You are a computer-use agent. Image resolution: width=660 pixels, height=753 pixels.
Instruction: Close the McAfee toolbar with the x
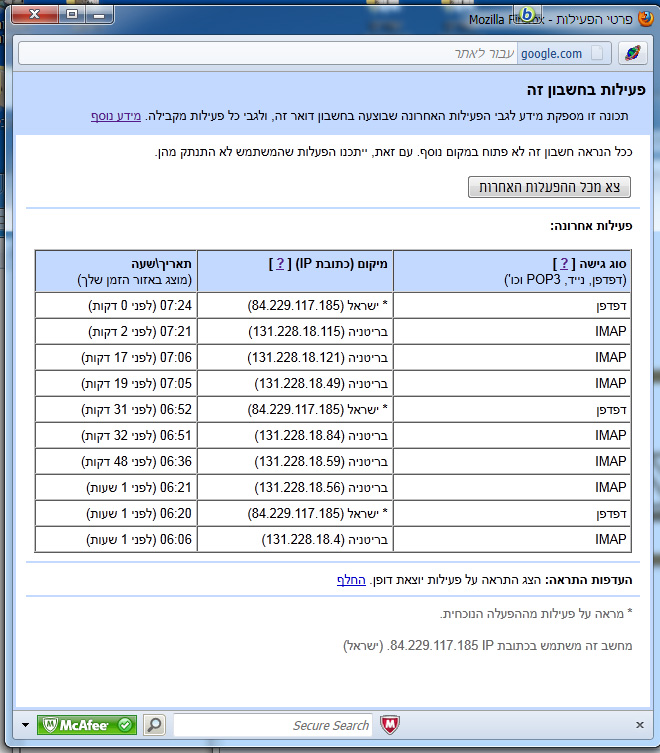point(639,725)
